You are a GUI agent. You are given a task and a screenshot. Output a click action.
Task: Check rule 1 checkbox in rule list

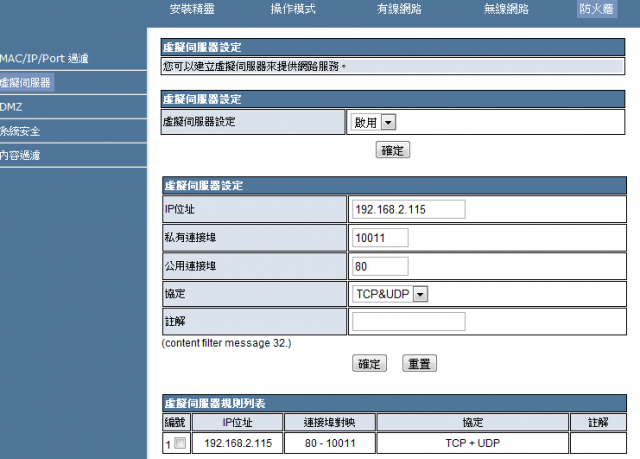pos(180,443)
